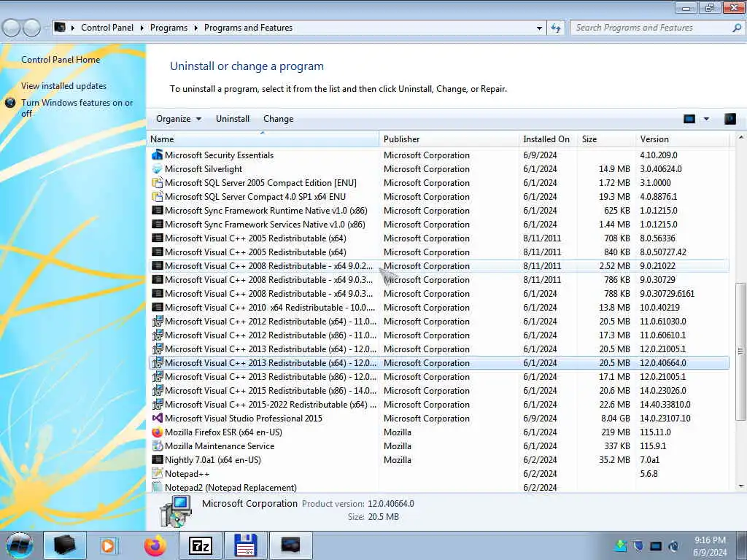The height and width of the screenshot is (560, 747).
Task: Open the address bar history dropdown
Action: click(x=539, y=28)
